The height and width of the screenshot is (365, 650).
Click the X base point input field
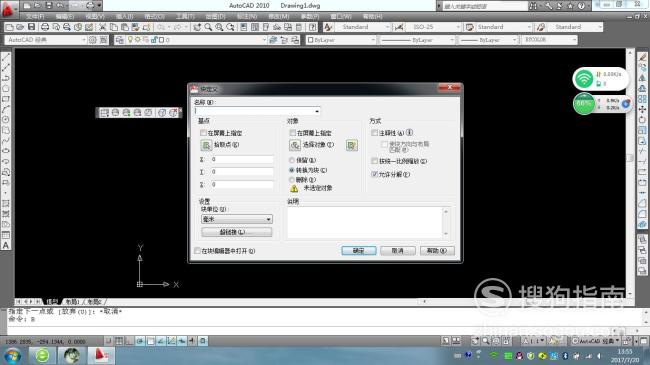tap(242, 159)
